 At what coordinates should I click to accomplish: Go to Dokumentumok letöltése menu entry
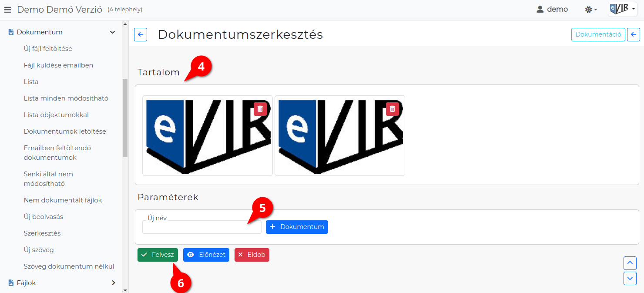click(65, 131)
